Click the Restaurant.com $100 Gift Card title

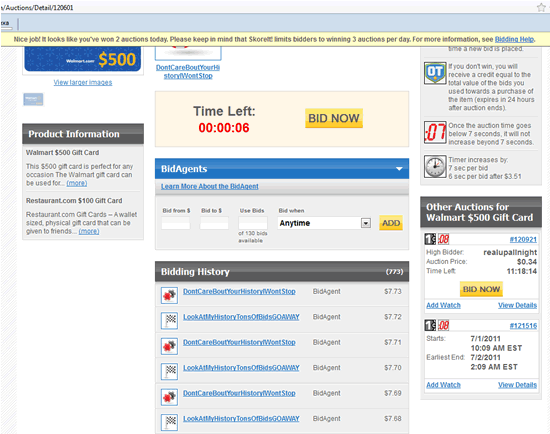coord(74,201)
